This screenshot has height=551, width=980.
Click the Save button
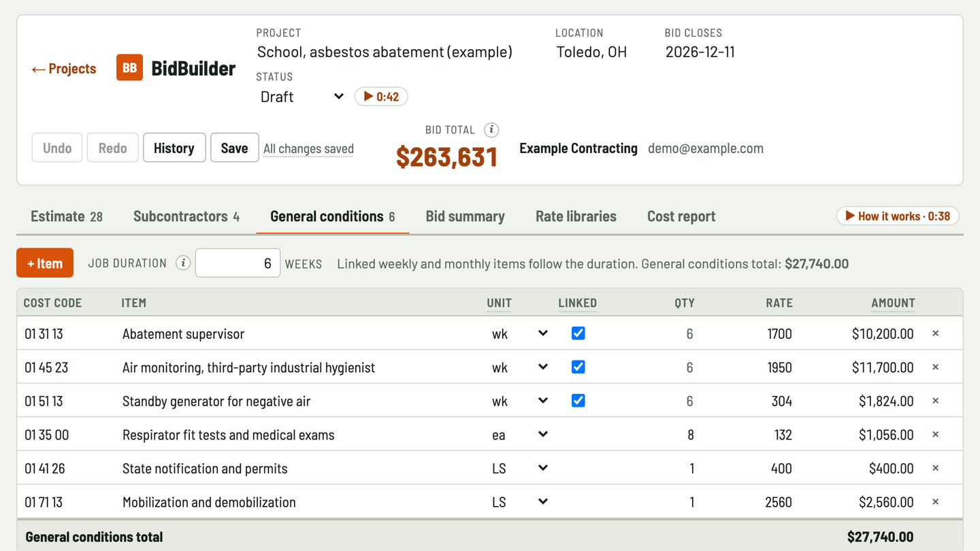click(x=235, y=148)
